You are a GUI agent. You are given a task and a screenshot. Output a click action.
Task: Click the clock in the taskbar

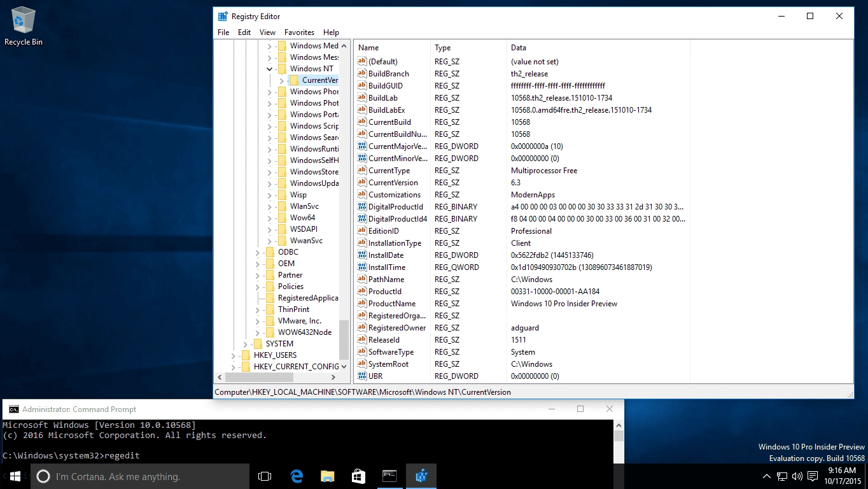click(843, 476)
